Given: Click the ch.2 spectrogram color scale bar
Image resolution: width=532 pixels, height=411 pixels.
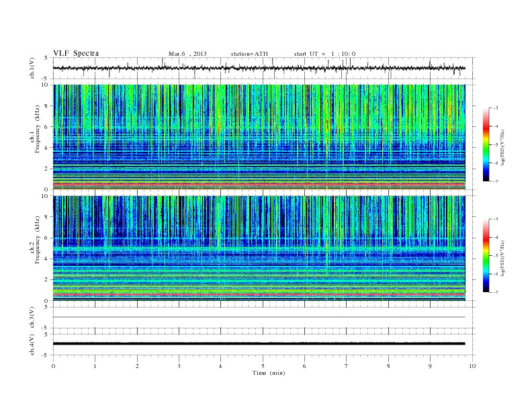Looking at the screenshot, I should click(x=486, y=256).
